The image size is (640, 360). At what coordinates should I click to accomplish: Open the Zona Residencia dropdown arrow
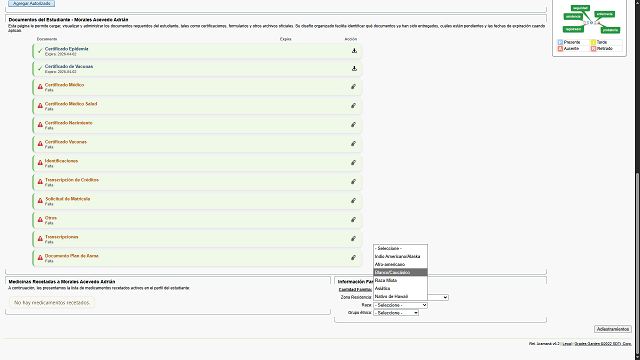[445, 298]
